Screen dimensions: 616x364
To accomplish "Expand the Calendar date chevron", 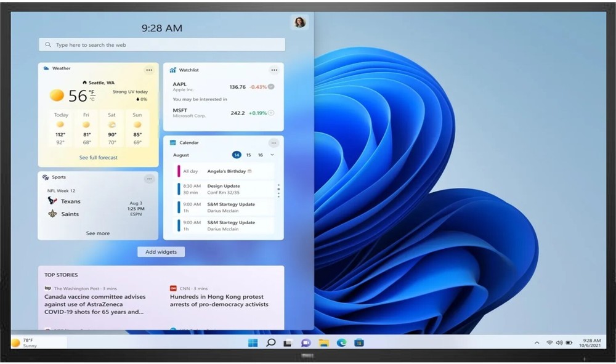I will coord(272,155).
